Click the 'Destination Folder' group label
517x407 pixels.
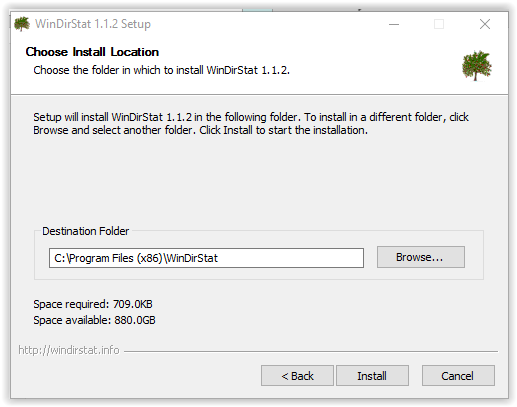85,231
